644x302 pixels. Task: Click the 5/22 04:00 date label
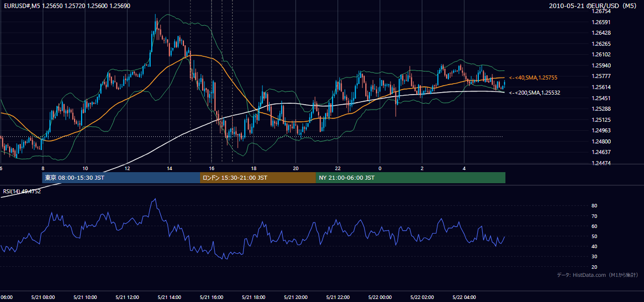coord(465,297)
